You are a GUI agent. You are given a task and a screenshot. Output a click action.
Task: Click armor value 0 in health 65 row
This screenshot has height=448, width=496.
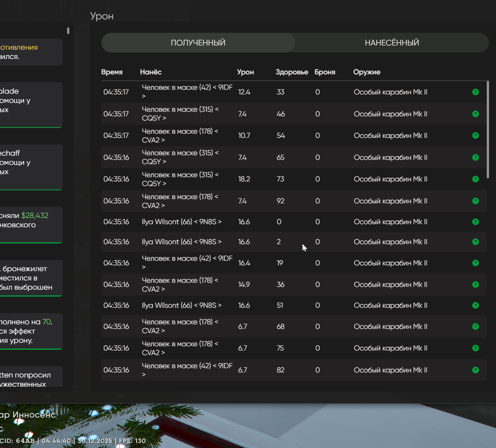(x=317, y=158)
